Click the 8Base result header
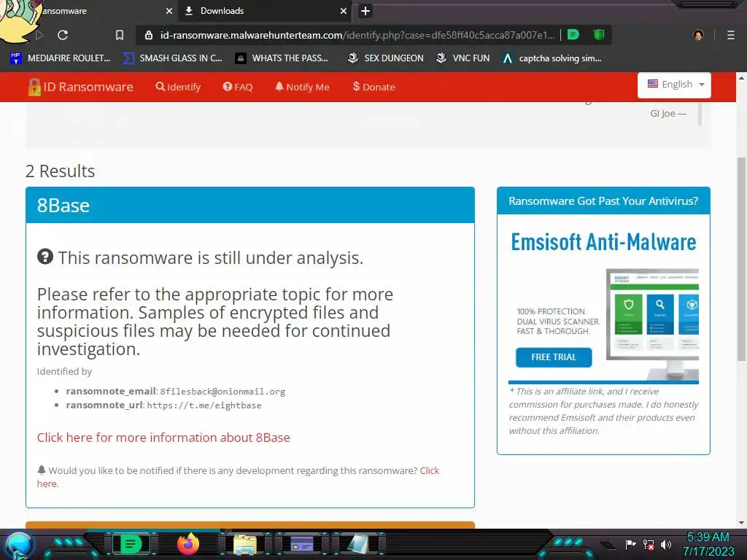The image size is (747, 560). tap(250, 205)
